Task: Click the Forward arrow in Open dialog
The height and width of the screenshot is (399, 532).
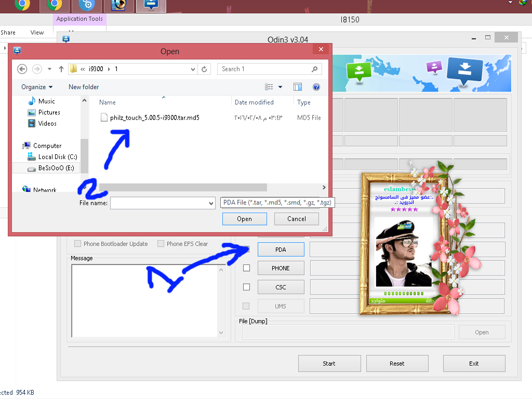Action: pos(37,69)
